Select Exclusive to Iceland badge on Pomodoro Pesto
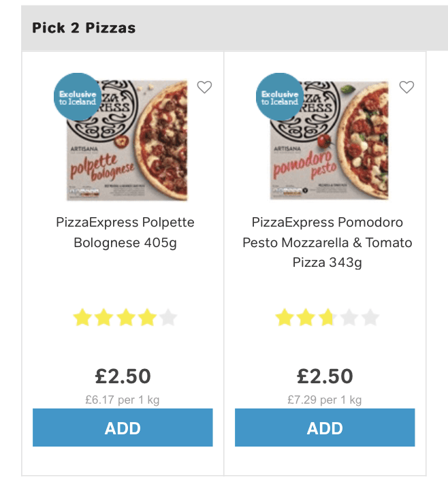The width and height of the screenshot is (448, 499). click(280, 97)
